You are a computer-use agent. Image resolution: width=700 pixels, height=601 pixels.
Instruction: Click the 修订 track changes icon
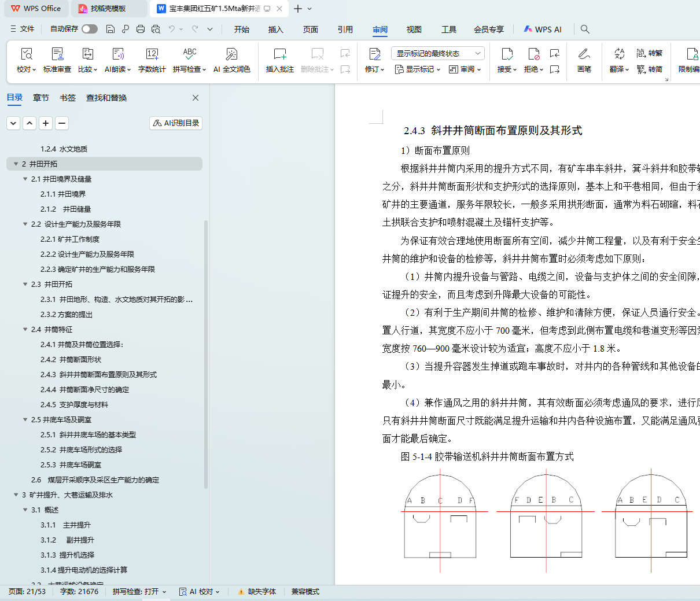(374, 54)
